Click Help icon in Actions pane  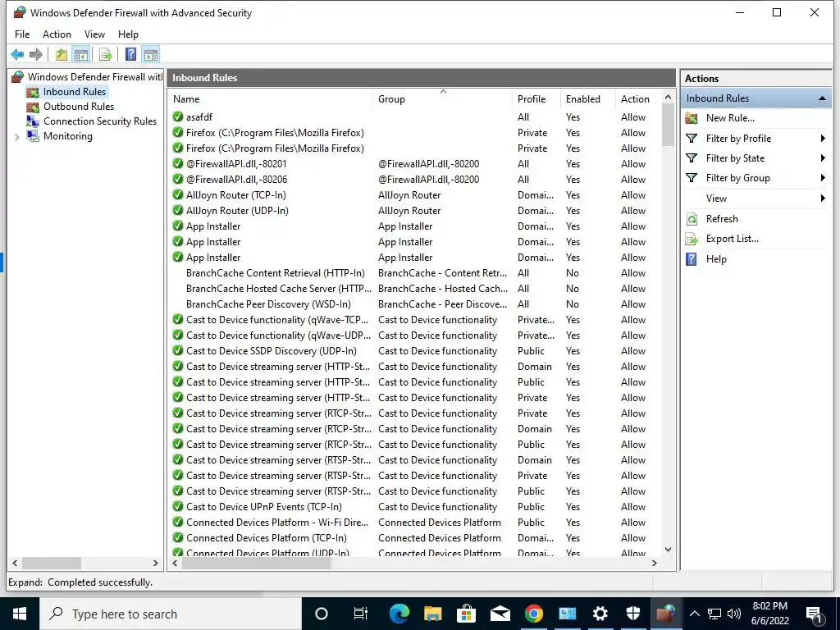click(692, 259)
